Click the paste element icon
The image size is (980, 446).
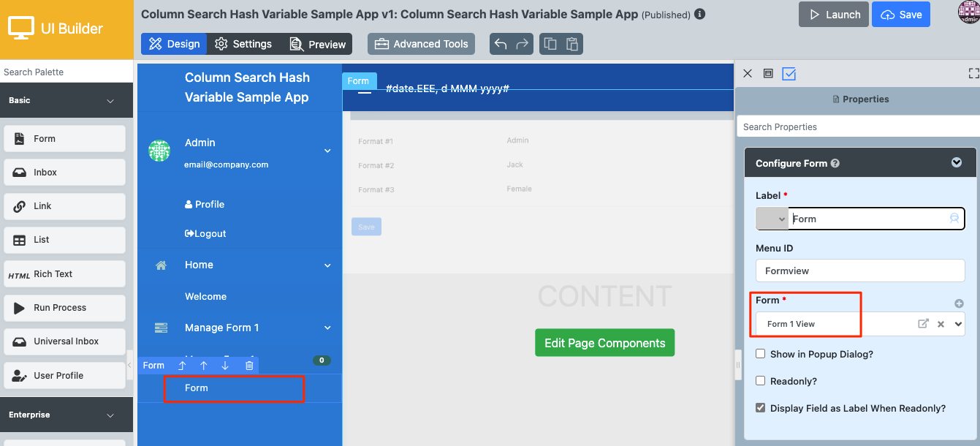572,44
